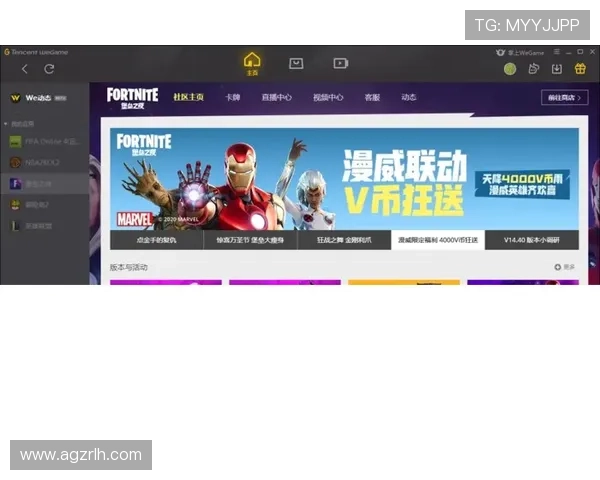Switch to the 客服 tab
Image resolution: width=600 pixels, height=480 pixels.
[x=372, y=97]
